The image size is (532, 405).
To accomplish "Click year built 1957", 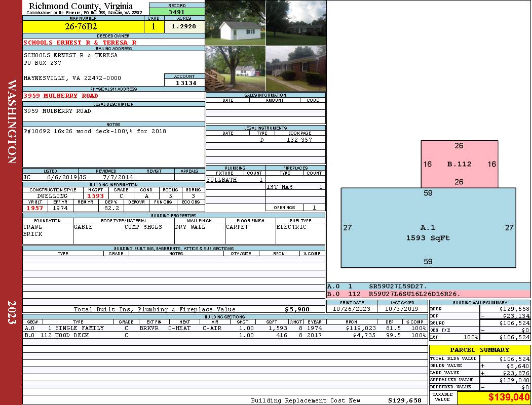I will click(x=35, y=208).
